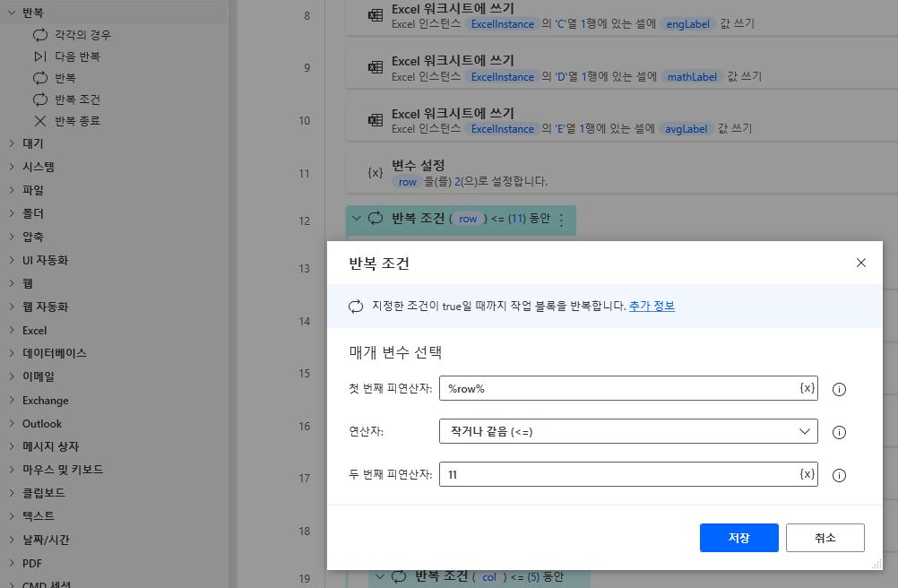Click the '각각의 경우' loop action icon

40,35
